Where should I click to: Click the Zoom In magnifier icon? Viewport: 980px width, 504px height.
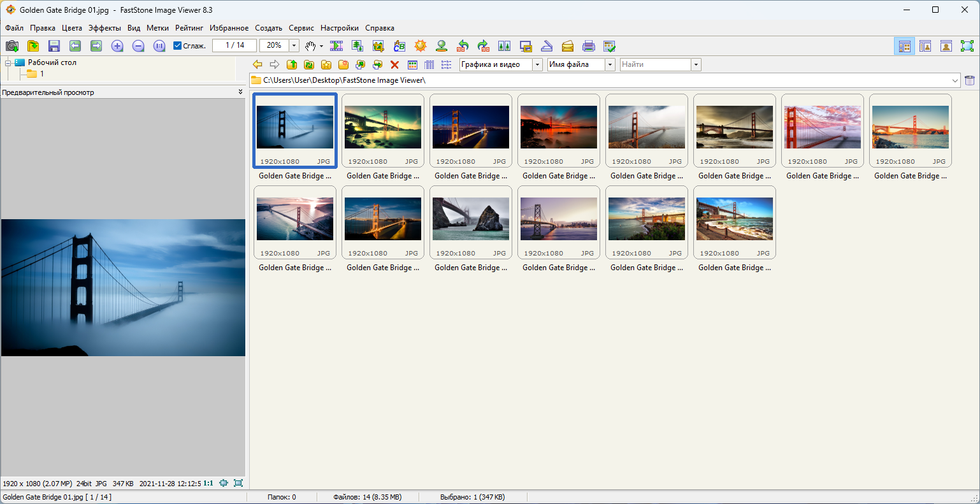point(117,46)
